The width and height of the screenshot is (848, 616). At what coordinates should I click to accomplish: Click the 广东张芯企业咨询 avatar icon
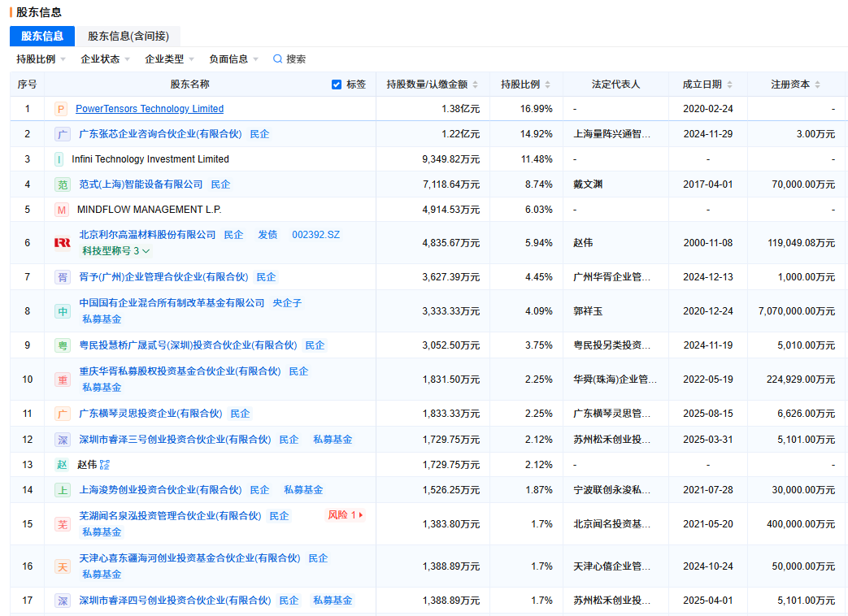(63, 134)
